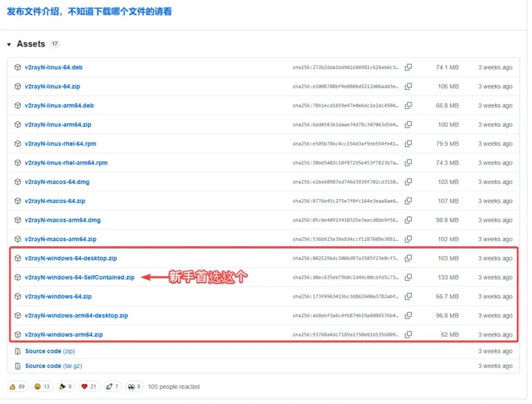
Task: Toggle the party popper reaction
Action: tap(65, 386)
